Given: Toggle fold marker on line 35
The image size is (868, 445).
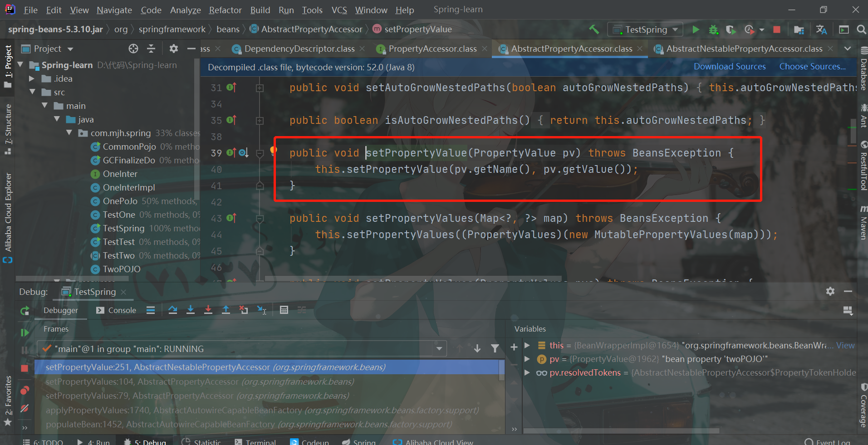Looking at the screenshot, I should pyautogui.click(x=260, y=121).
